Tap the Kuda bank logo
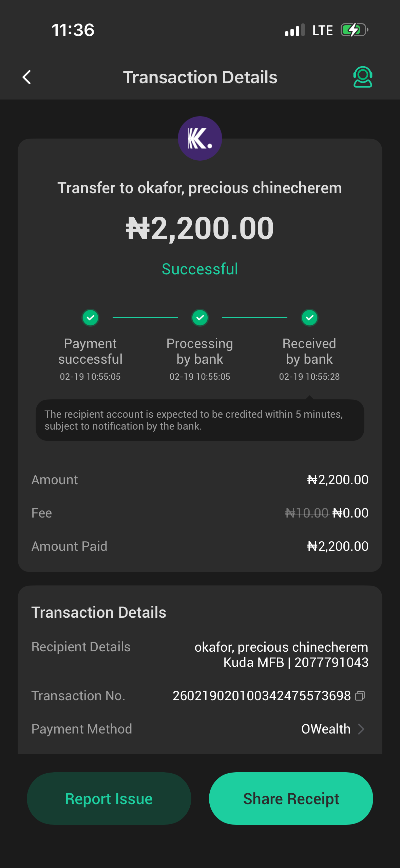Screen dimensions: 400x868 [200, 139]
